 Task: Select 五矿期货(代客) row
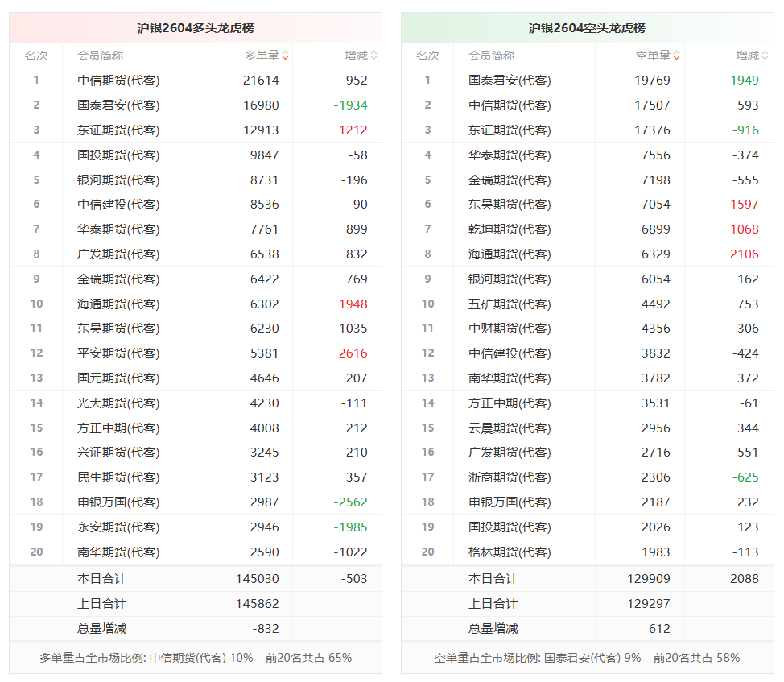pyautogui.click(x=588, y=304)
